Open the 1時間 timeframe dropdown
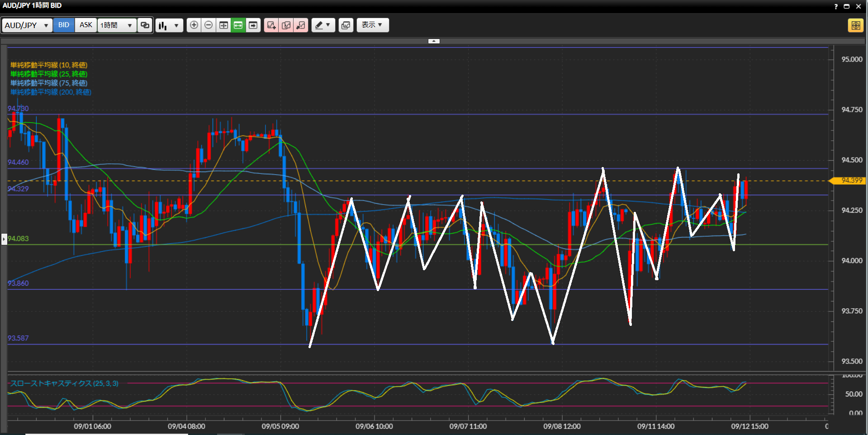This screenshot has width=868, height=435. [116, 25]
